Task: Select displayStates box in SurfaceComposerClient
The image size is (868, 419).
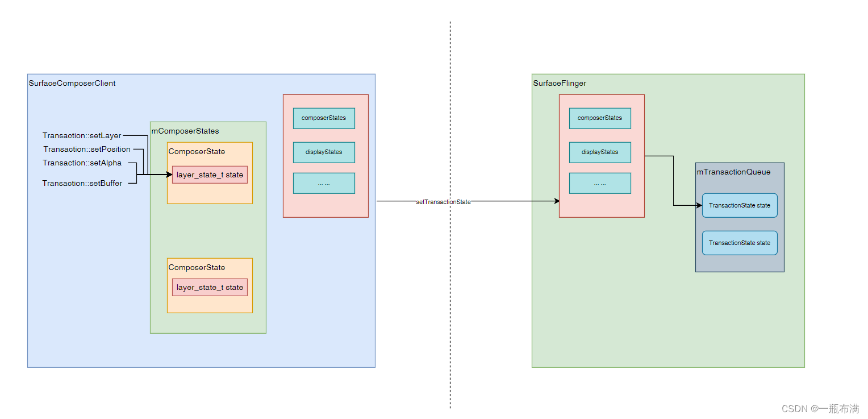Action: 324,152
